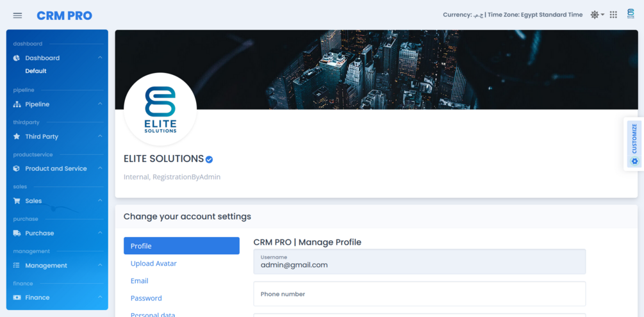Click the Change your account settings heading
644x317 pixels.
click(187, 216)
